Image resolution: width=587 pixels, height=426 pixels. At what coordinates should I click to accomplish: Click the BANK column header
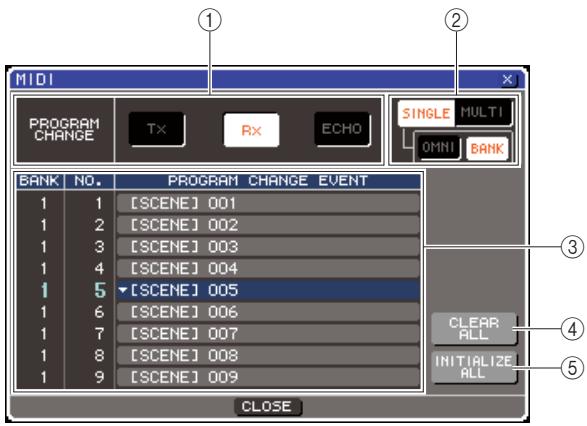pos(40,181)
